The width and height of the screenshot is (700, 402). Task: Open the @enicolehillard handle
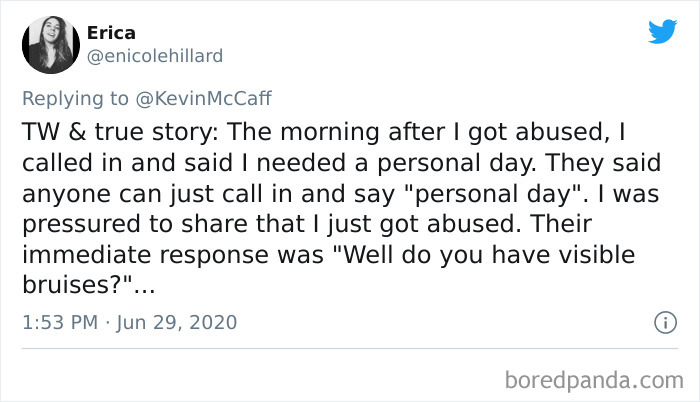[154, 56]
